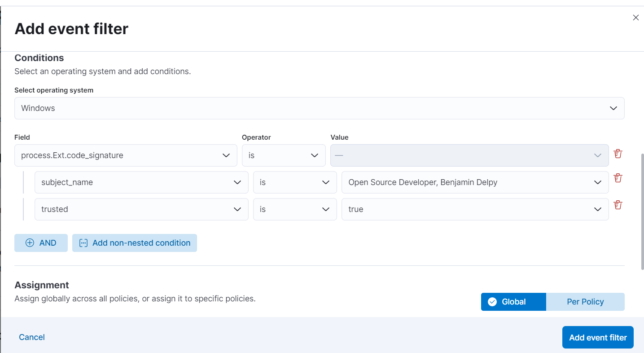
Task: Enable the Global assignment option
Action: tap(513, 301)
